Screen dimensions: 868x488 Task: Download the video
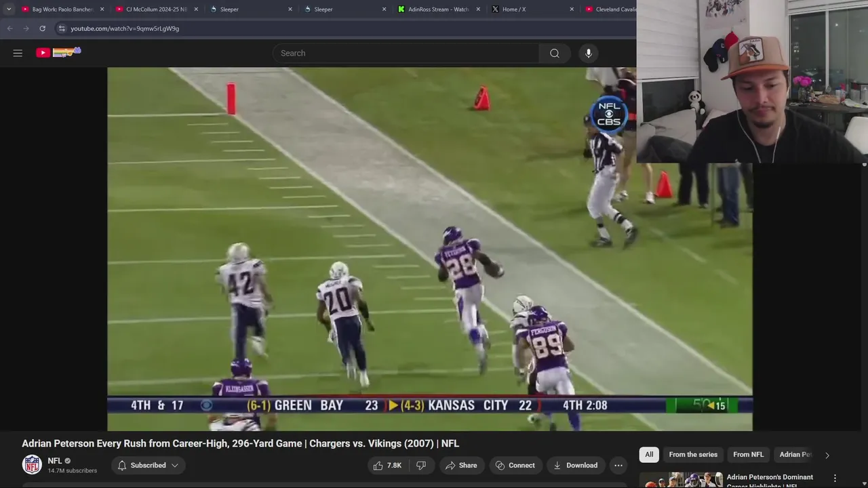pyautogui.click(x=576, y=465)
